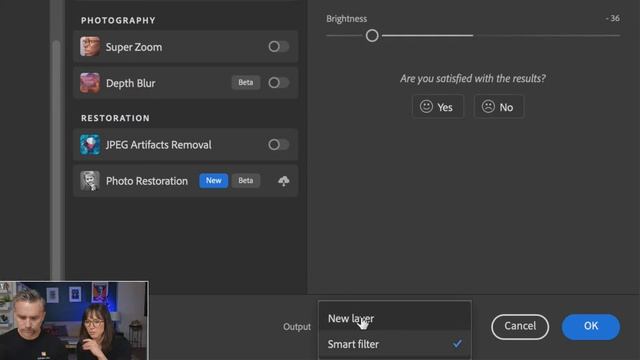Screen dimensions: 640x360
Task: Enable the Super Zoom toggle
Action: [x=279, y=47]
